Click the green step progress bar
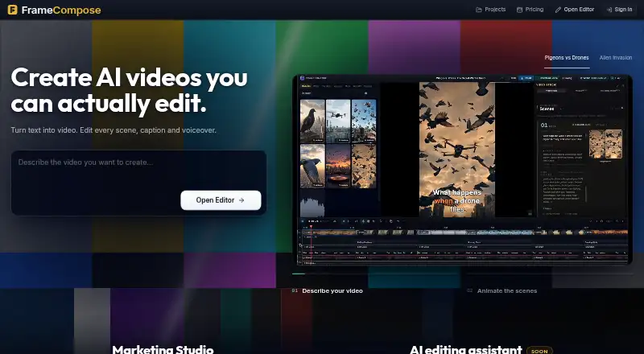644x354 pixels. pyautogui.click(x=299, y=274)
